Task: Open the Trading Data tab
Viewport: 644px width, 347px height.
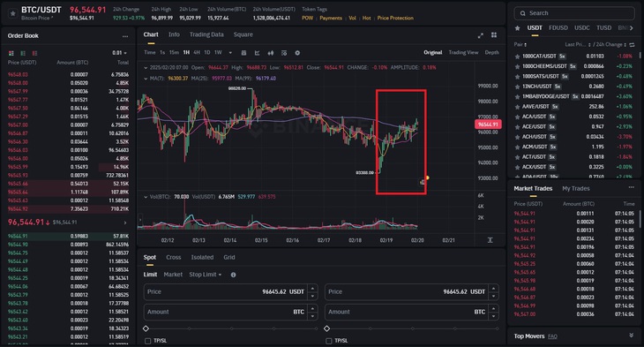Action: tap(206, 34)
